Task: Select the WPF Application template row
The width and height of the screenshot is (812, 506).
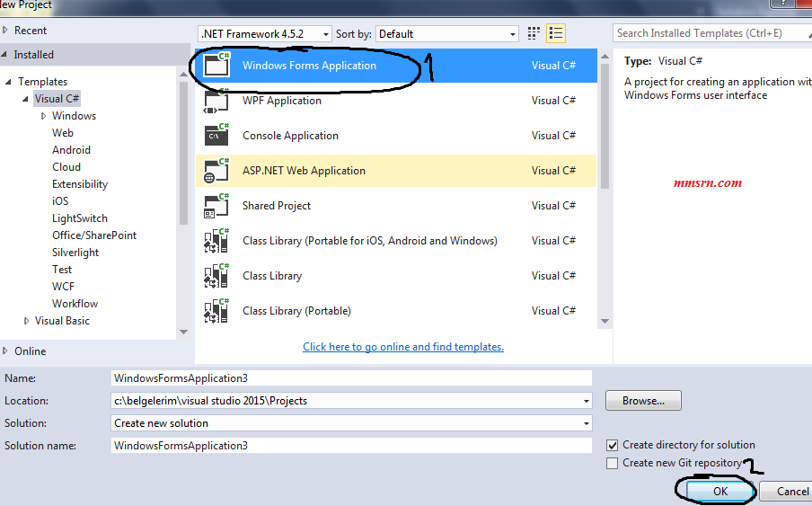Action: (x=396, y=101)
